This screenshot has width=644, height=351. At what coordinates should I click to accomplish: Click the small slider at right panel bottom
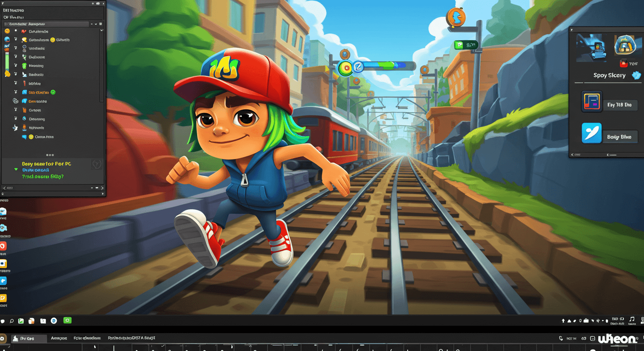pyautogui.click(x=611, y=155)
